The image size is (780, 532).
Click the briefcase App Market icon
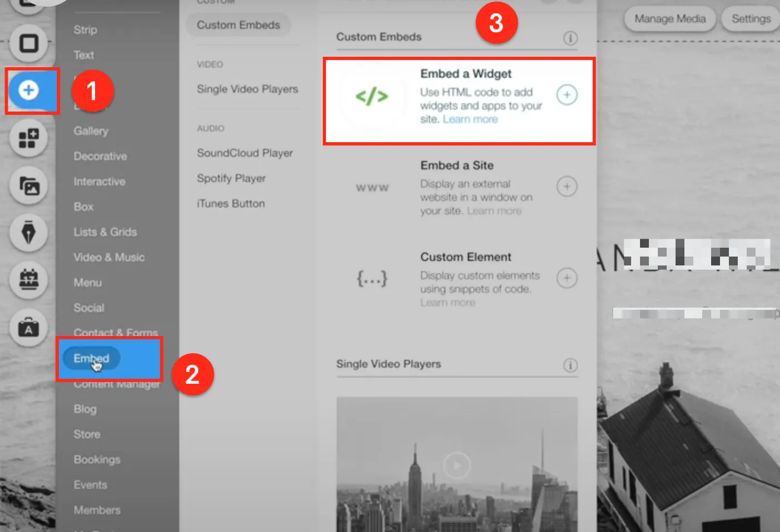[x=28, y=328]
